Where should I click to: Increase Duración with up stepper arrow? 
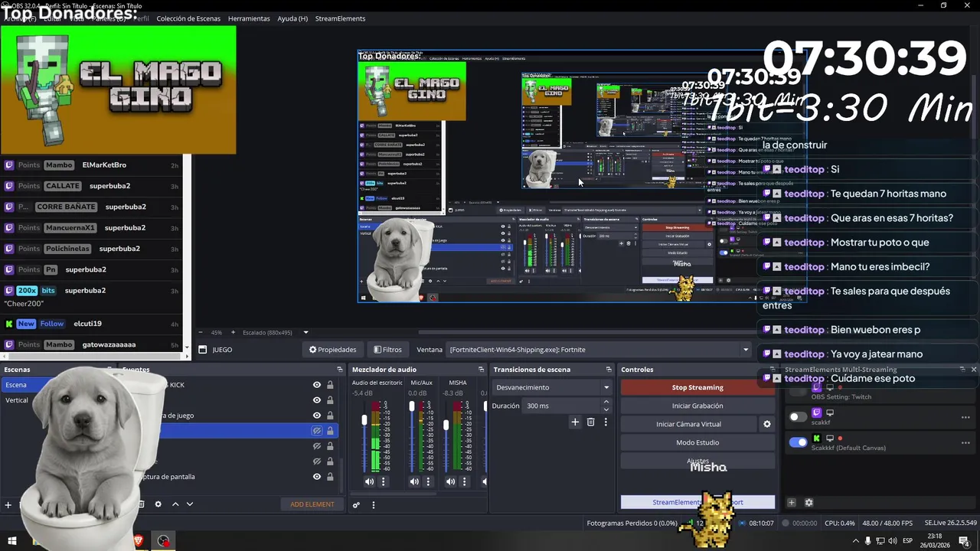[606, 402]
